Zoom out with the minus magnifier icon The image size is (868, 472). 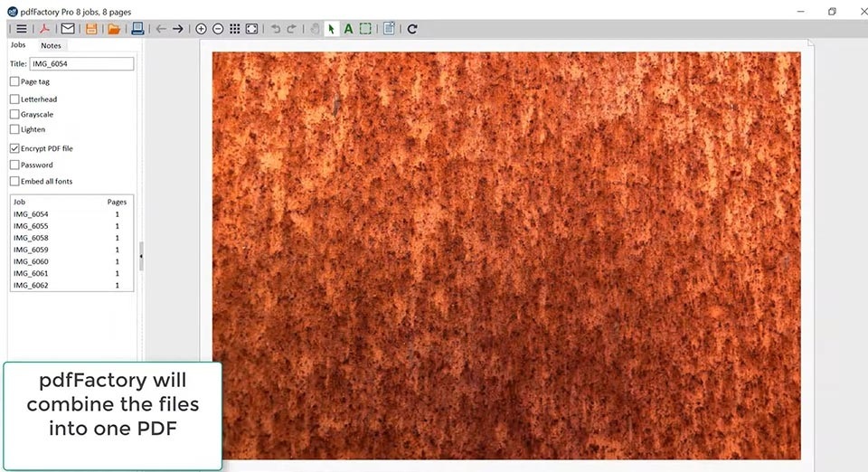click(x=218, y=29)
